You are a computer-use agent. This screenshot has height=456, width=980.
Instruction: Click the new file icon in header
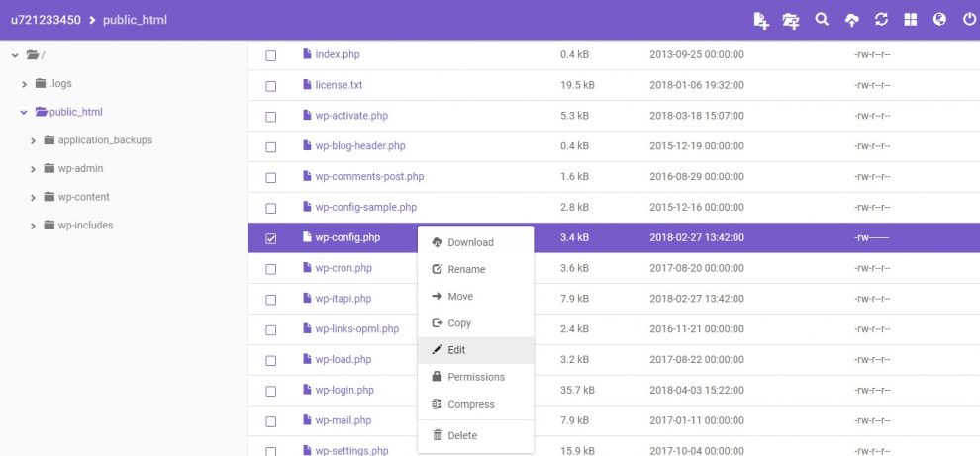click(x=760, y=20)
